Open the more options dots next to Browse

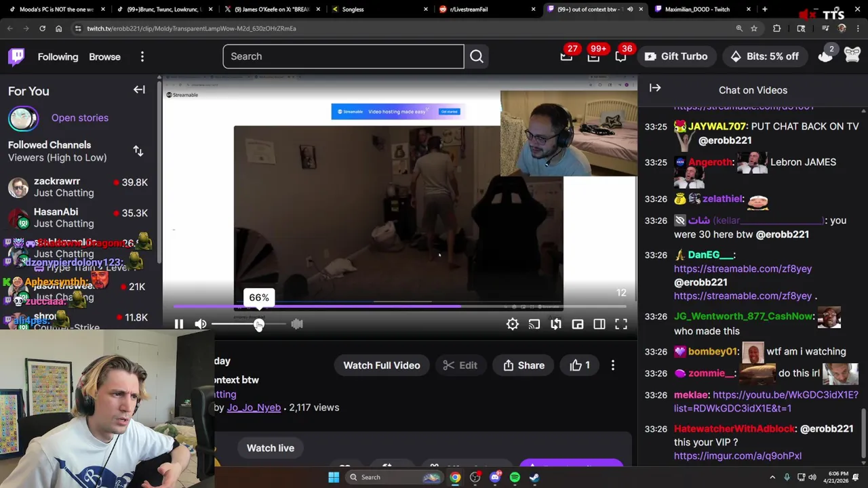click(x=142, y=57)
